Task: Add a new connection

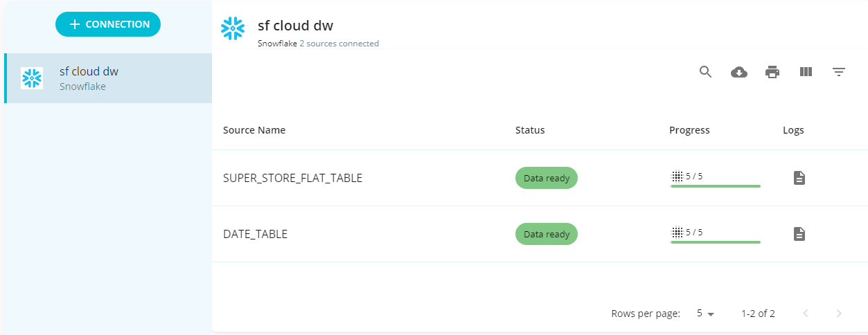Action: coord(108,24)
